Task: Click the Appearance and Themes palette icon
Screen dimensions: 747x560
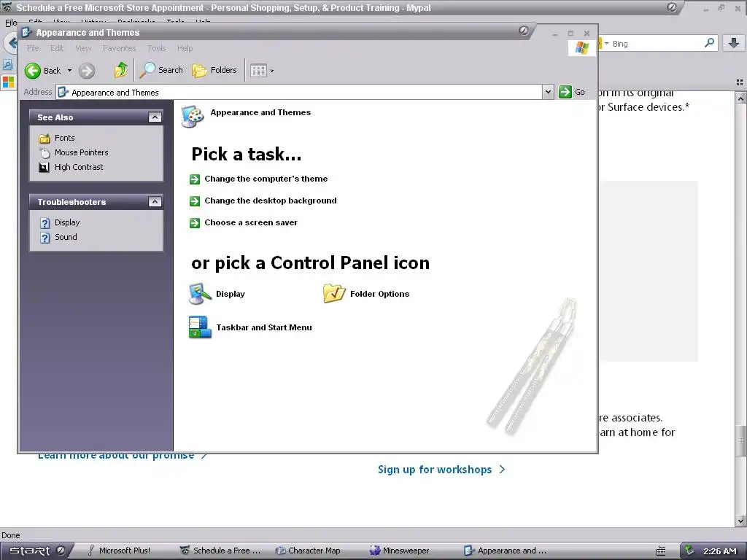Action: [x=193, y=117]
